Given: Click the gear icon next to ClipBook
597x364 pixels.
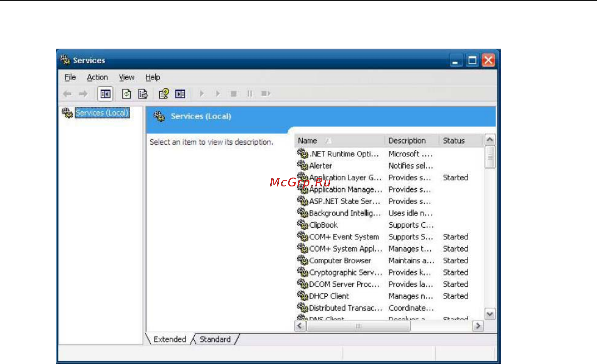Looking at the screenshot, I should coord(303,225).
